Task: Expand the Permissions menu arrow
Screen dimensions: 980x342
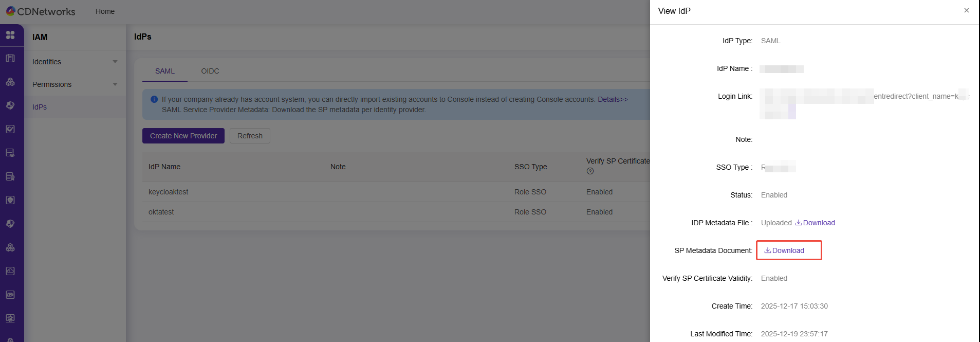Action: [x=115, y=84]
